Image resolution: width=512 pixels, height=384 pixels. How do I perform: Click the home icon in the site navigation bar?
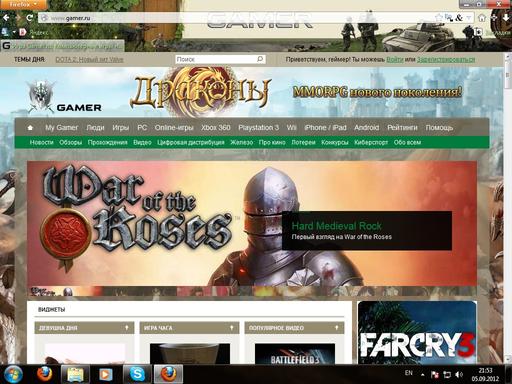click(x=30, y=128)
